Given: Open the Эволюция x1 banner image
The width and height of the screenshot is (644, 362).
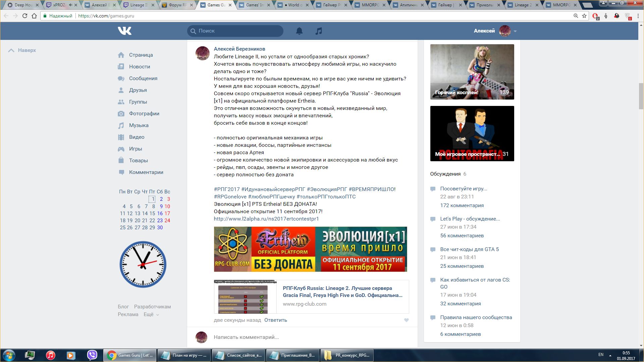Looking at the screenshot, I should coord(310,249).
